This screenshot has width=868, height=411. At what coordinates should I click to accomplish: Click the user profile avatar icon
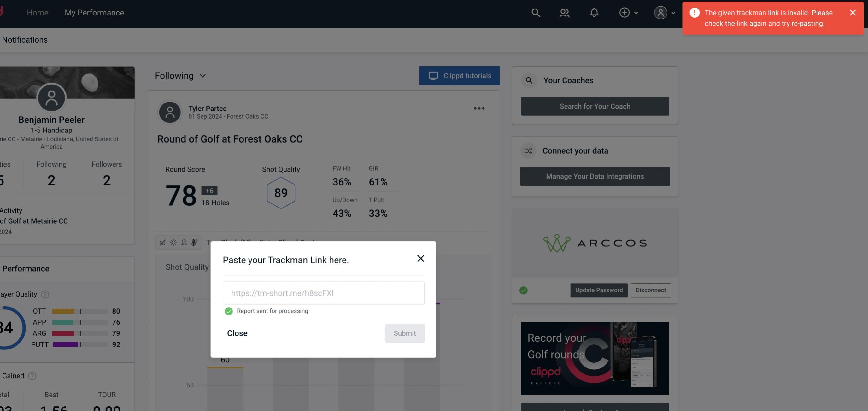tap(660, 12)
